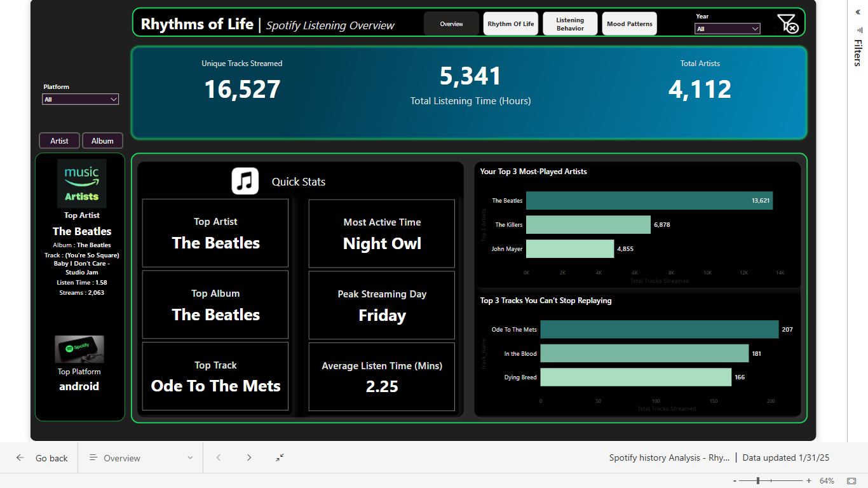Click the Spotify Top Platform thumbnail
Image resolution: width=868 pixels, height=488 pixels.
tap(79, 349)
